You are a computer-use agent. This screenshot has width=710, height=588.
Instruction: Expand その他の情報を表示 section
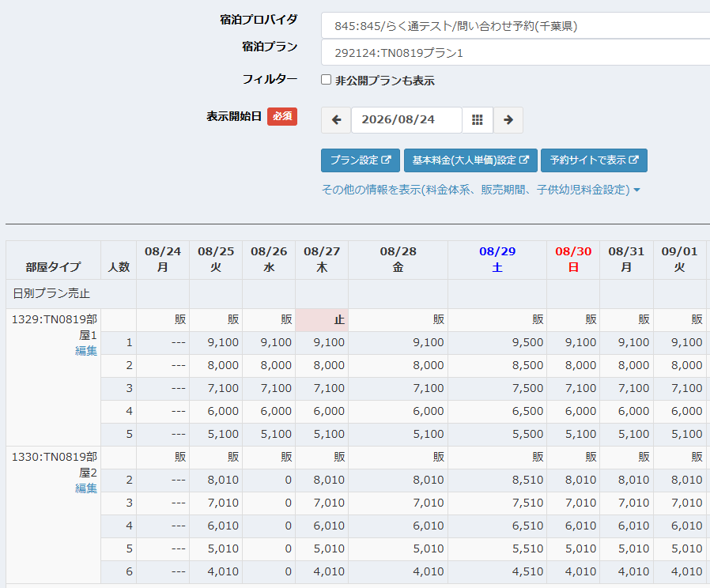tap(481, 190)
